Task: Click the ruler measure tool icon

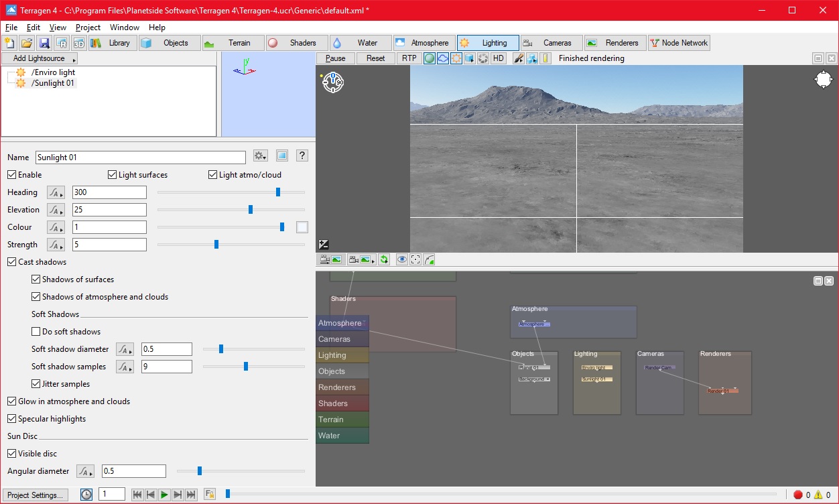Action: coord(545,58)
